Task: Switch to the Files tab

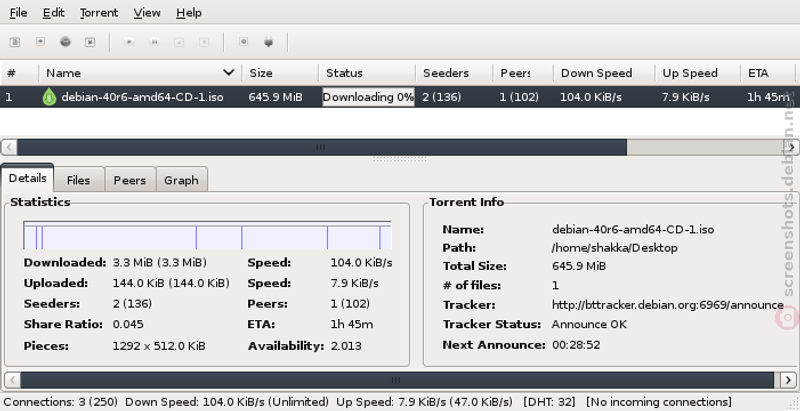Action: point(79,179)
